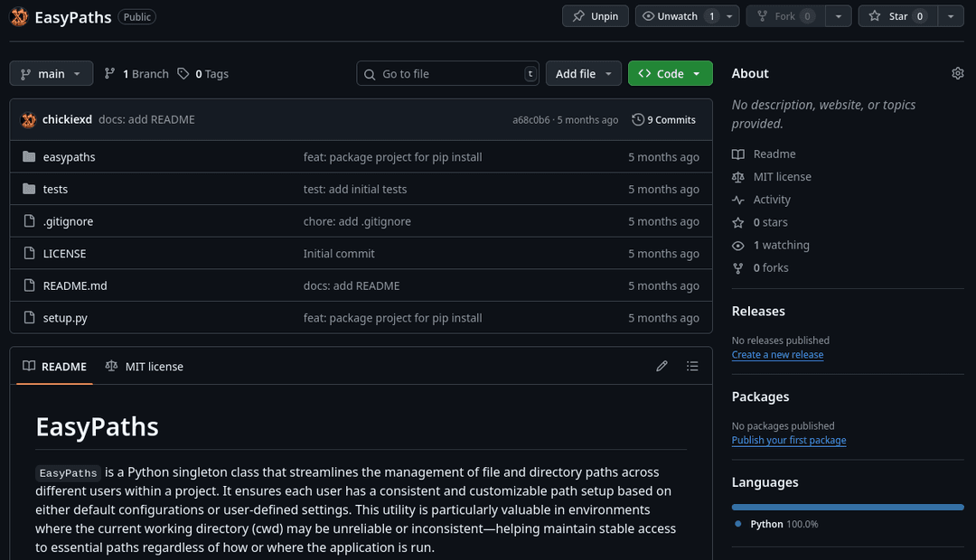Open the MIT license link in About
The height and width of the screenshot is (560, 976).
coord(783,177)
